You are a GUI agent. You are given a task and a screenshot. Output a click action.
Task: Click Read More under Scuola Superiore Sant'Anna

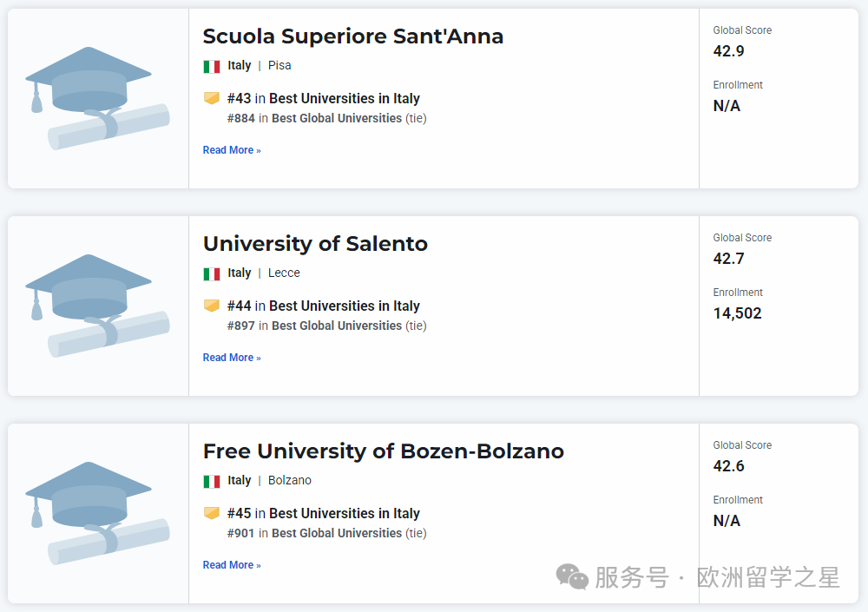[x=232, y=150]
